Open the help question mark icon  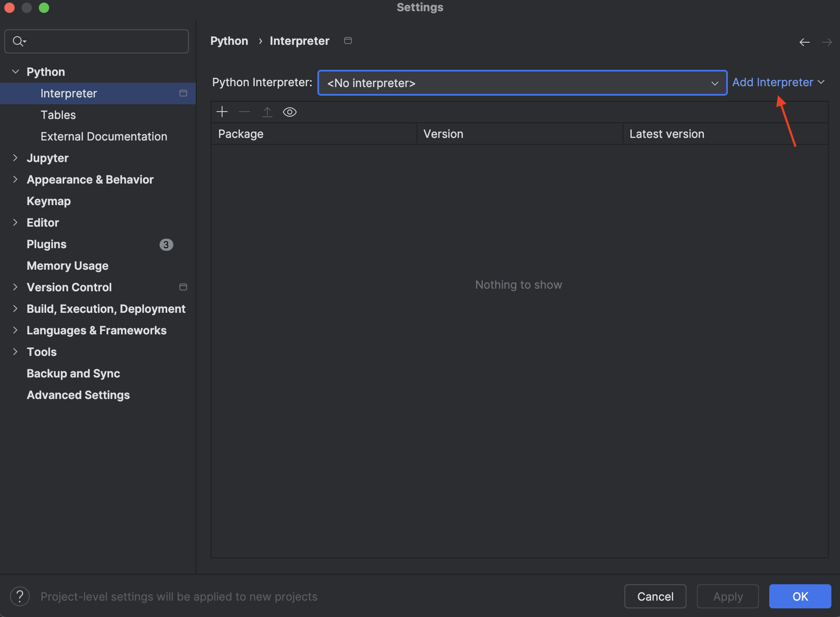pos(19,596)
